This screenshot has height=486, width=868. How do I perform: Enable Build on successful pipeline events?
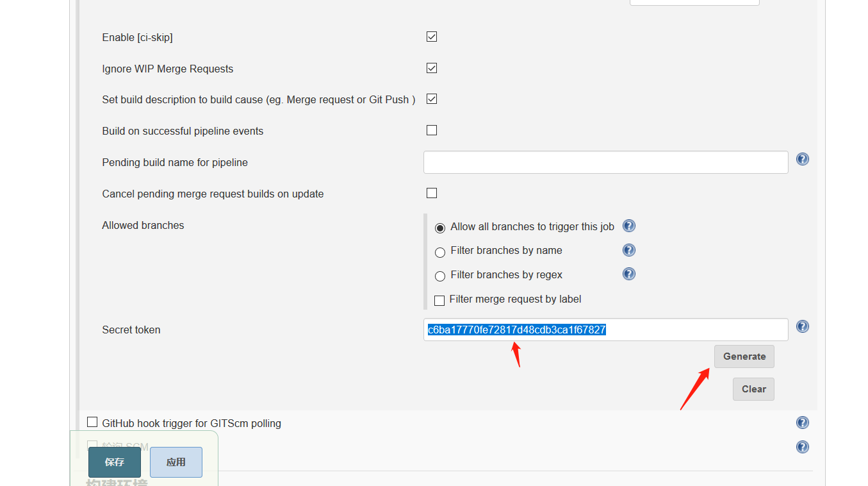pyautogui.click(x=432, y=130)
